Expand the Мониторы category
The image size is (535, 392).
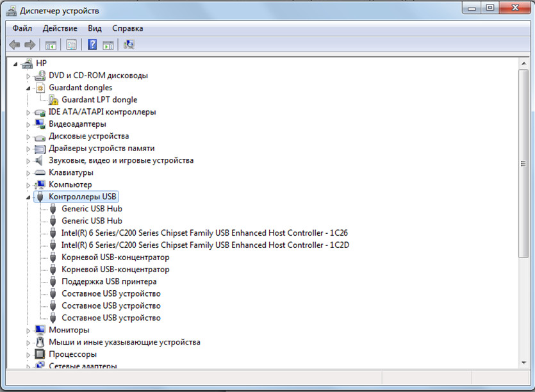point(28,331)
